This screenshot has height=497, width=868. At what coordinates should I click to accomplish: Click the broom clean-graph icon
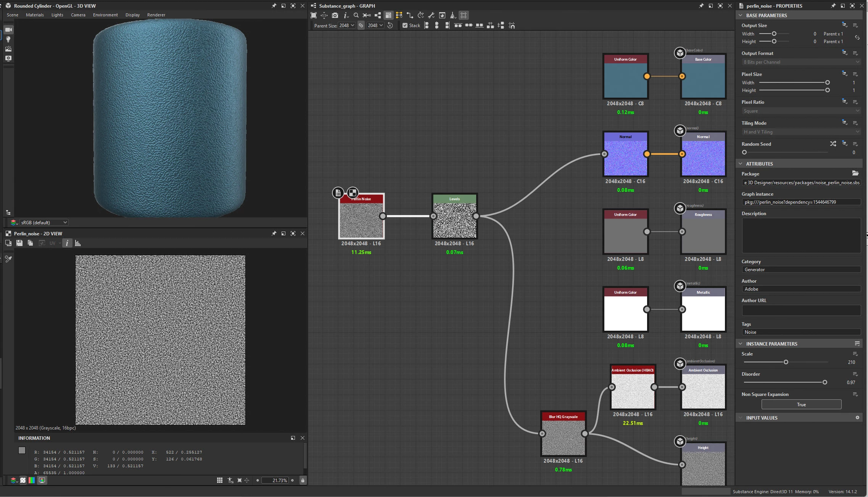point(453,15)
